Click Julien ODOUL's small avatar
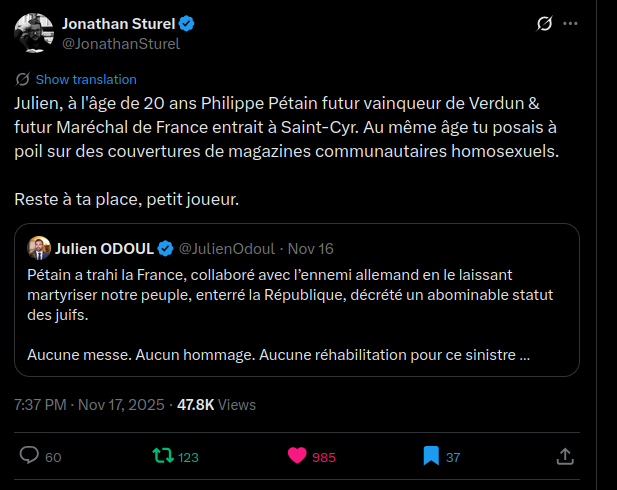This screenshot has width=617, height=490. pos(38,247)
